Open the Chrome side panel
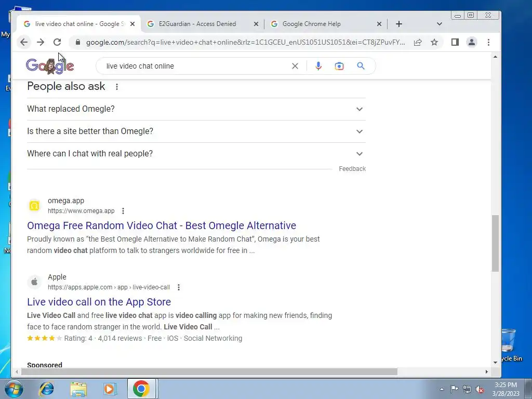The width and height of the screenshot is (532, 399). (x=455, y=42)
